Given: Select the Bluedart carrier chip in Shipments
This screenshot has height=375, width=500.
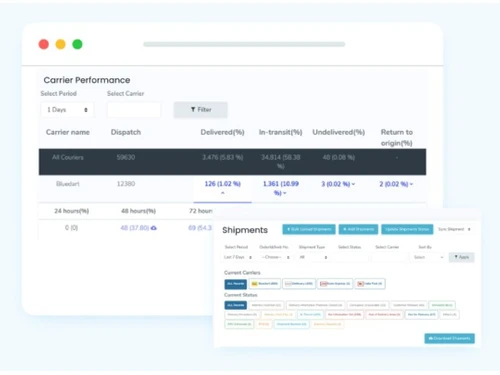Looking at the screenshot, I should [x=265, y=284].
